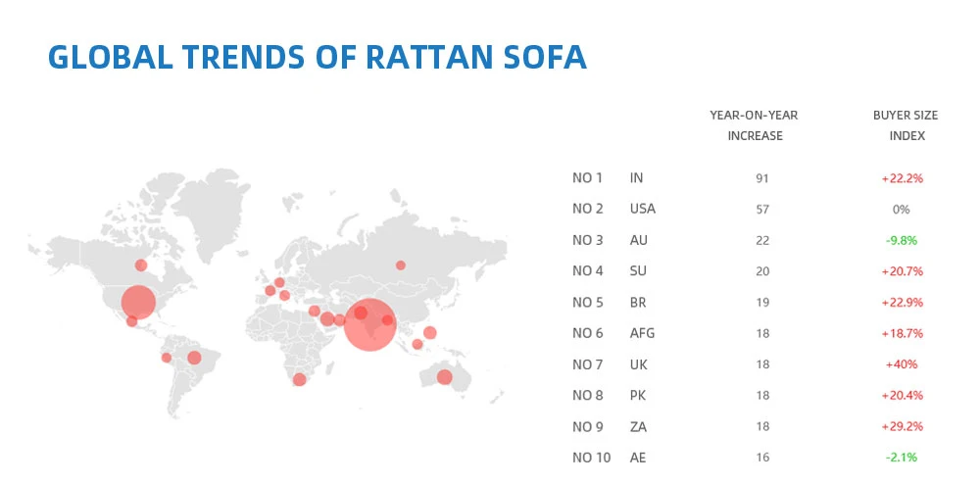Click the bubble over Mexico
This screenshot has width=980, height=484.
(132, 321)
